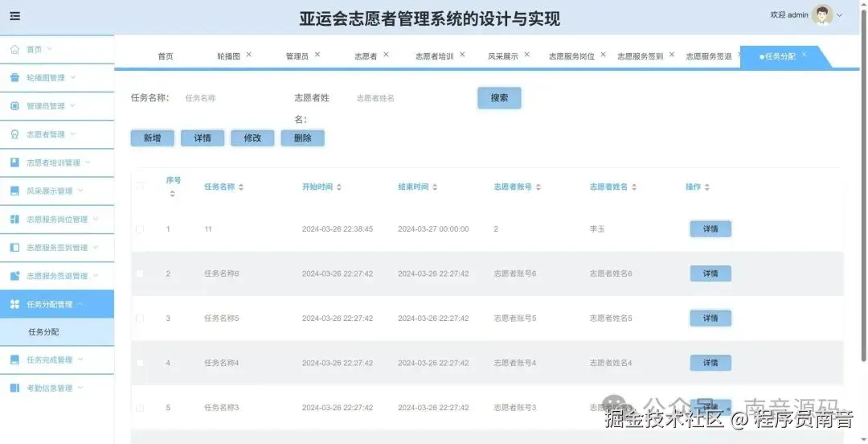Expand the 风采展示管理 menu chevron

(x=80, y=190)
